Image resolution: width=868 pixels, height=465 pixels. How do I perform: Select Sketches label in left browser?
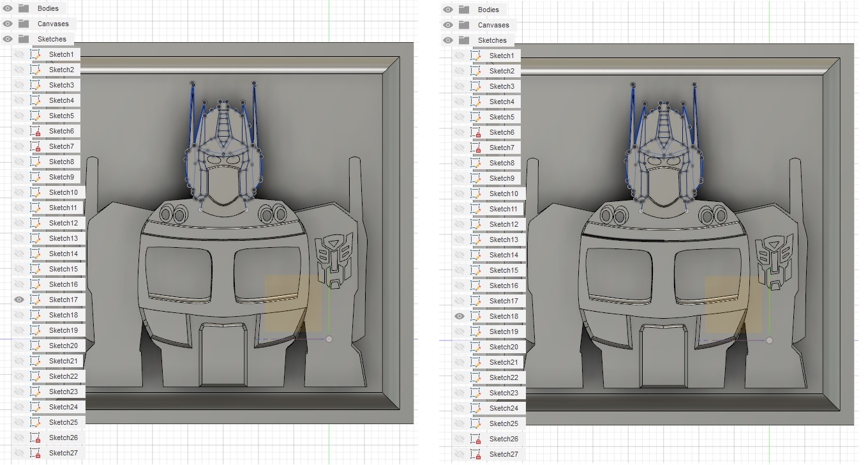(x=52, y=39)
